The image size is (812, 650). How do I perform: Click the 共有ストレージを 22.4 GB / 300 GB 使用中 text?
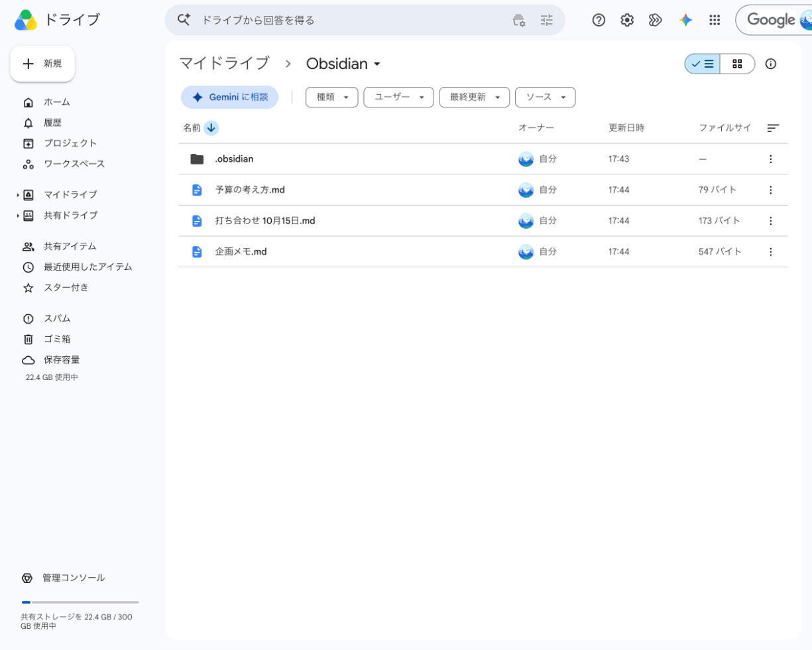(76, 621)
